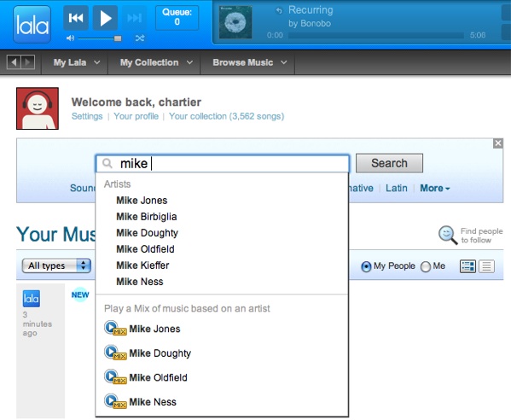Navigate forward with the right arrow button

pyautogui.click(x=27, y=62)
